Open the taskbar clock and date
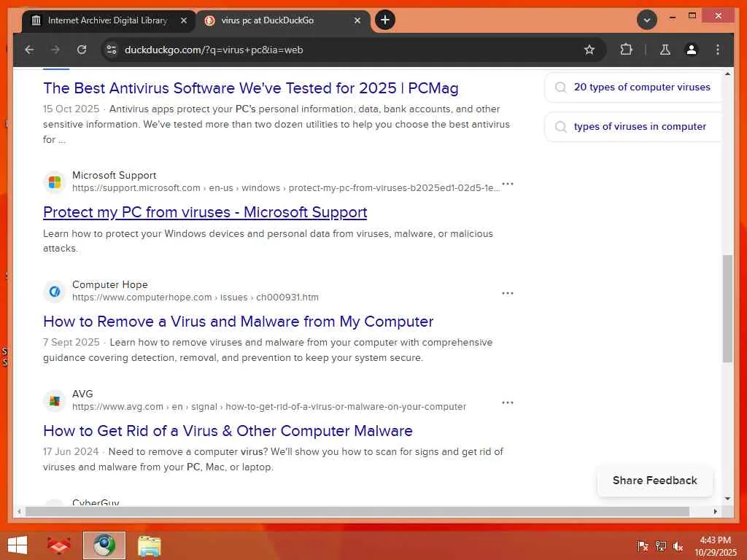The width and height of the screenshot is (747, 560). (x=715, y=546)
